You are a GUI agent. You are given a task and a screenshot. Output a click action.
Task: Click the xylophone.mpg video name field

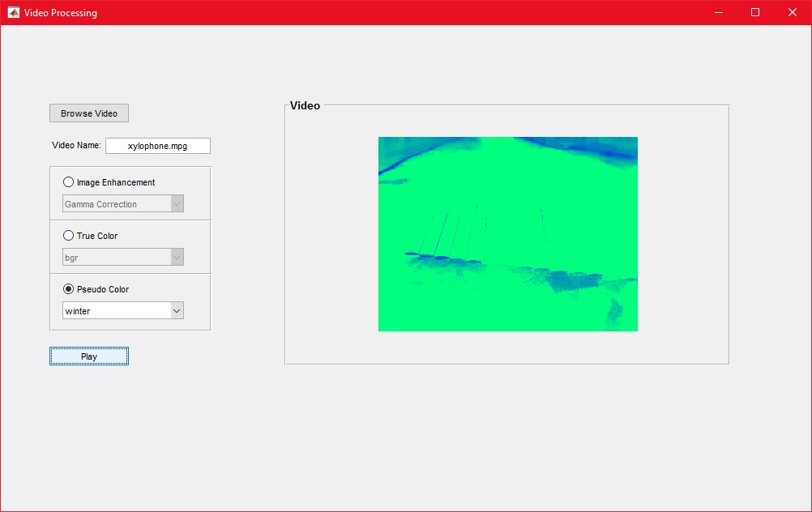pos(157,146)
